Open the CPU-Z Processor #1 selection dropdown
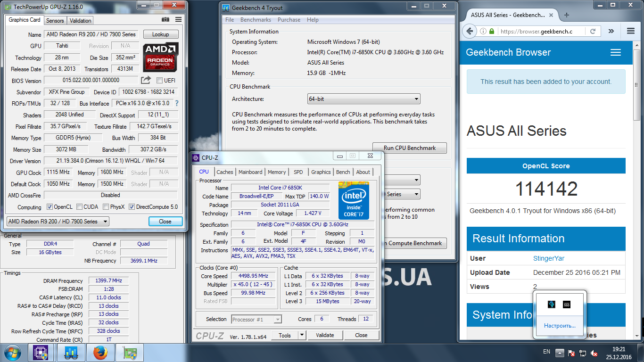 [x=256, y=319]
